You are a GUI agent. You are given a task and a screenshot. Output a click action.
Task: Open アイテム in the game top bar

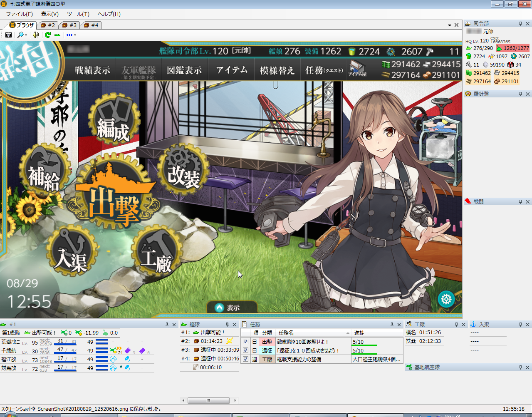pos(232,70)
